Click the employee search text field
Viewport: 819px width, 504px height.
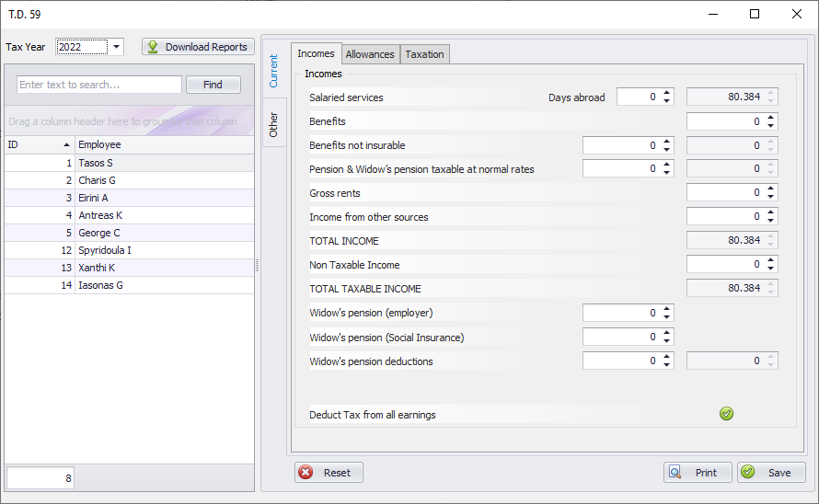point(99,85)
